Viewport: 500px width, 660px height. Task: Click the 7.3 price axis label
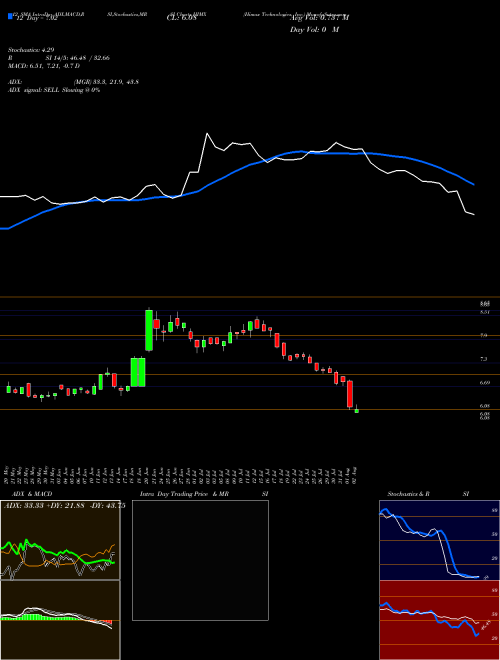(483, 359)
